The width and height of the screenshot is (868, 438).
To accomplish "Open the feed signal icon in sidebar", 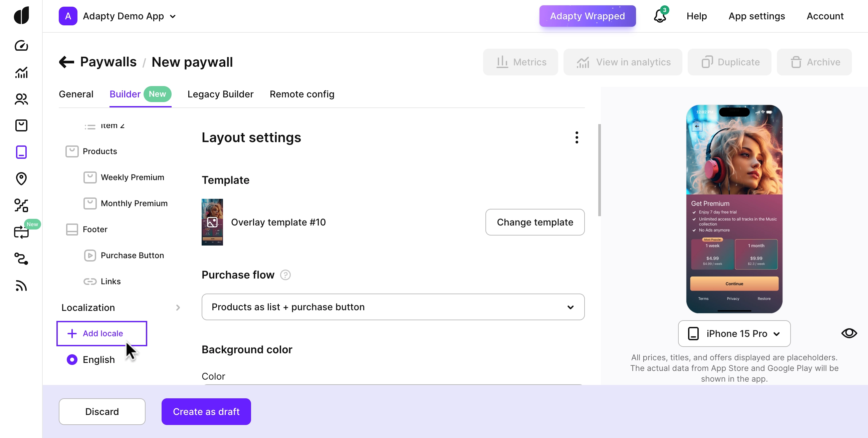I will [21, 286].
